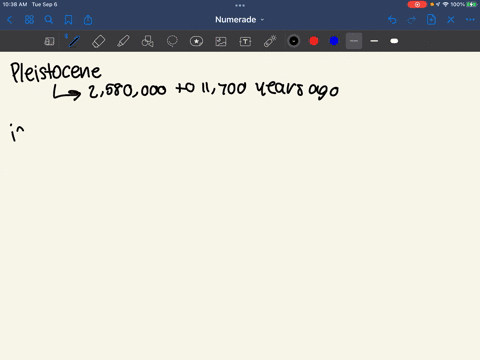Select the Shapes tool
Viewport: 480px width, 360px height.
pos(147,41)
